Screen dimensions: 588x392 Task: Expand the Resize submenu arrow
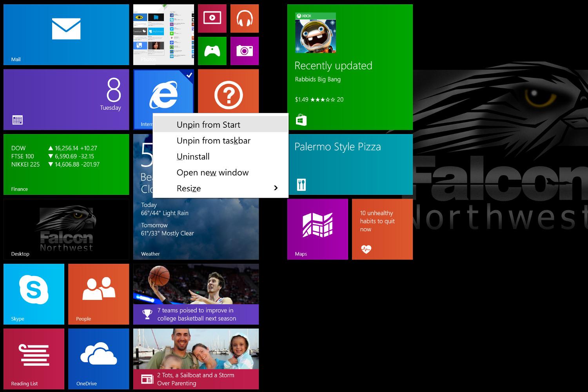pyautogui.click(x=276, y=188)
